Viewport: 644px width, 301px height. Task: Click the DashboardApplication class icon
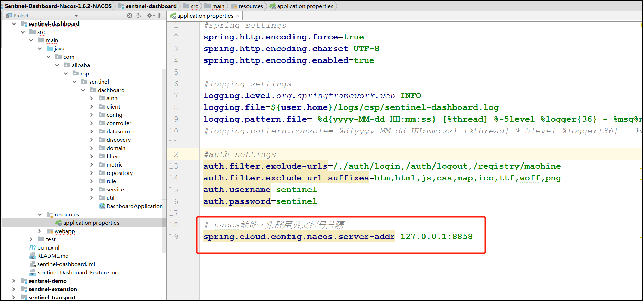pos(102,206)
